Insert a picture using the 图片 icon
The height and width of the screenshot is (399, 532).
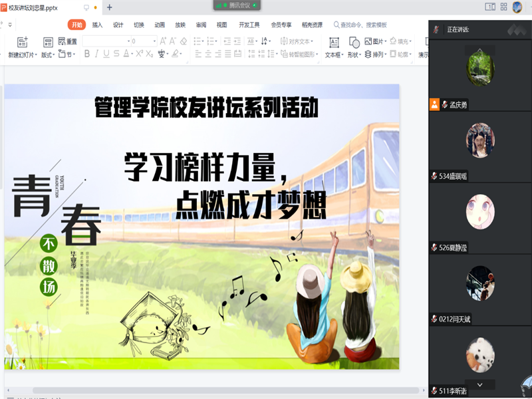coord(373,40)
